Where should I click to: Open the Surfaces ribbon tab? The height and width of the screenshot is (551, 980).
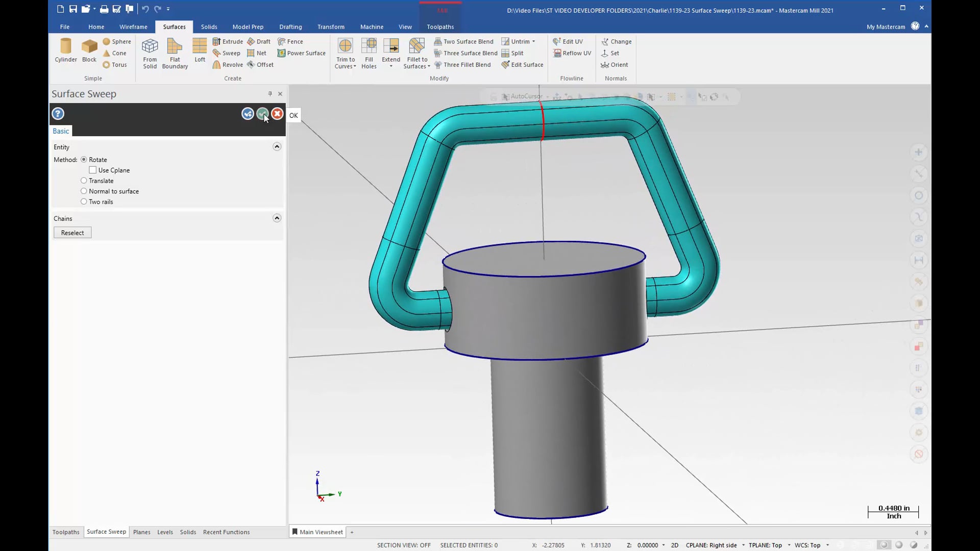(x=174, y=26)
